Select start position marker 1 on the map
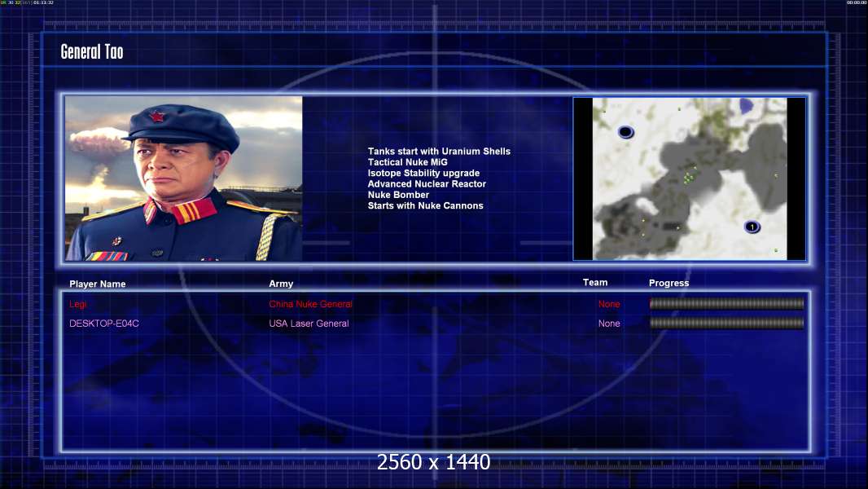 click(x=752, y=227)
